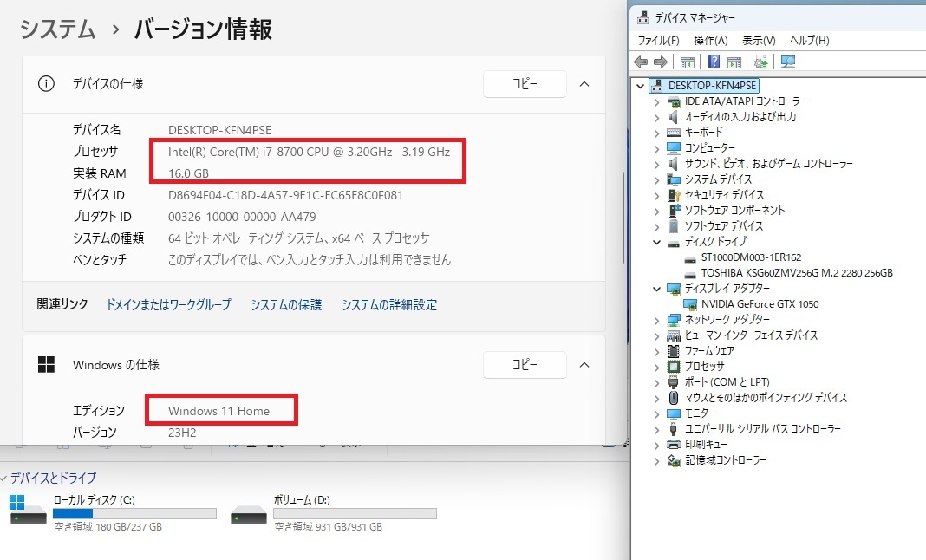Click the Intel(R) Core(TM) i7-8700 processor text
Image resolution: width=926 pixels, height=560 pixels.
pos(309,152)
